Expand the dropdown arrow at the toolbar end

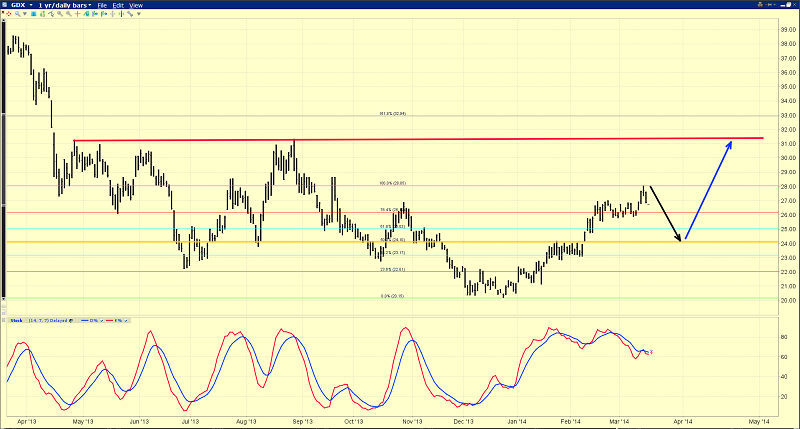pos(138,14)
